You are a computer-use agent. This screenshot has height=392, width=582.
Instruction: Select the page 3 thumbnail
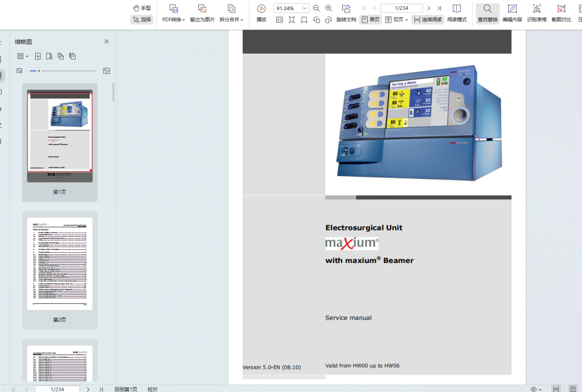(60, 363)
